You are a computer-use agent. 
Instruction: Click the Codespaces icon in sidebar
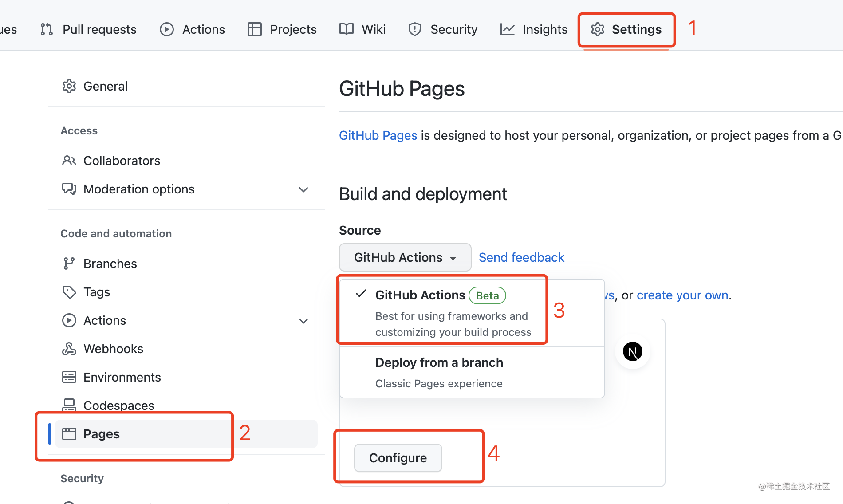point(69,405)
